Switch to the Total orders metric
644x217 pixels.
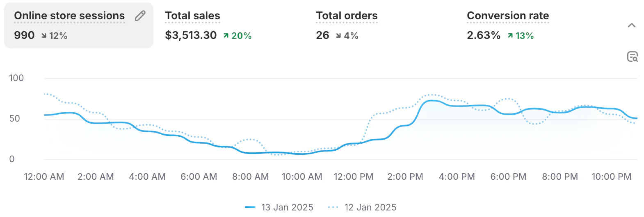pyautogui.click(x=347, y=16)
